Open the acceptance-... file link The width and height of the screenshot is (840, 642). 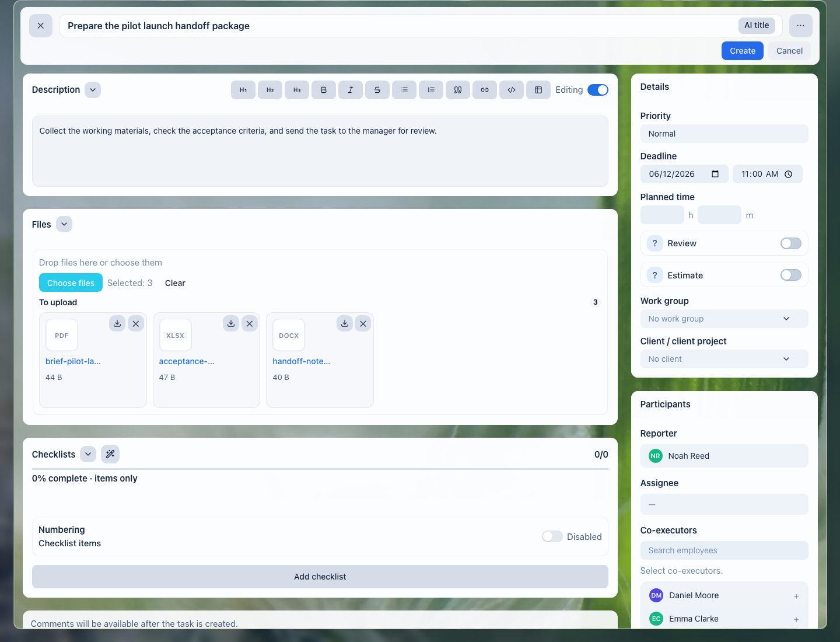coord(187,361)
